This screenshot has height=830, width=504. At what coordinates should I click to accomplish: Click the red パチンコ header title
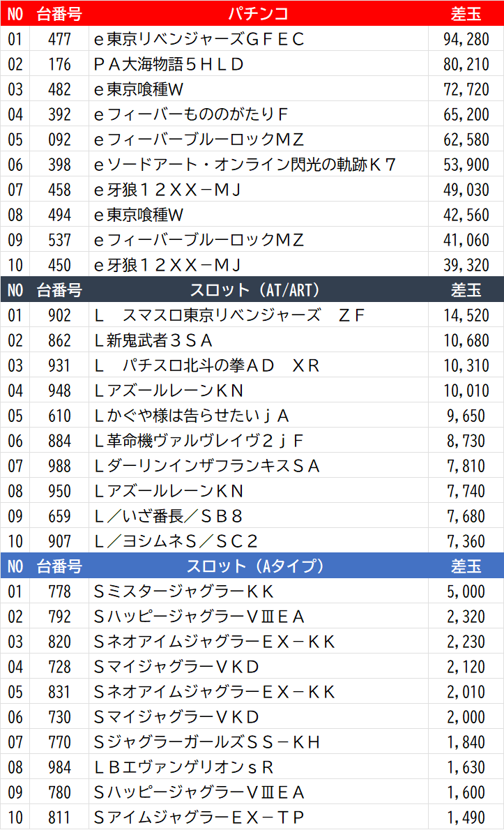coord(258,13)
